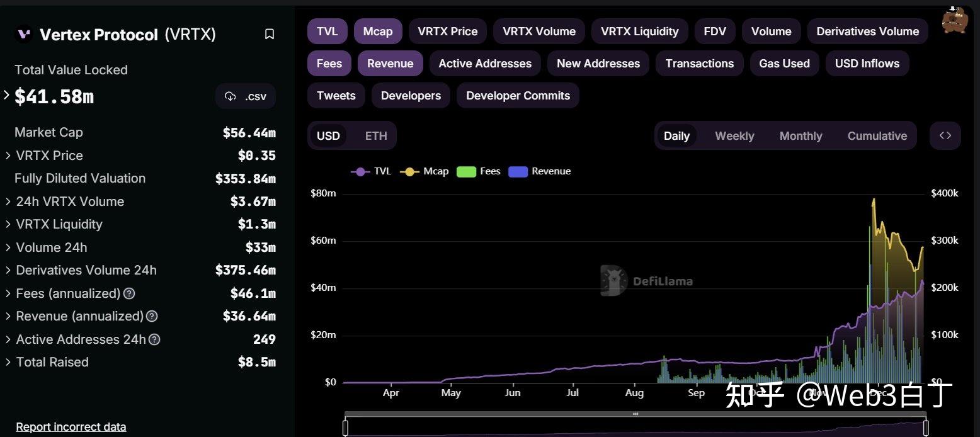The height and width of the screenshot is (437, 980).
Task: Download data using the .csv button
Action: click(x=246, y=96)
